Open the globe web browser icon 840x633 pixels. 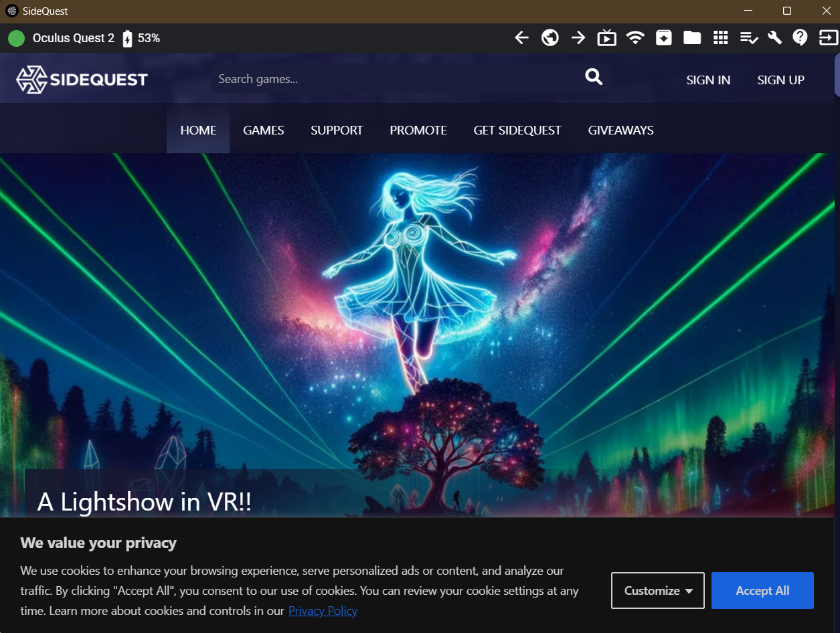(x=550, y=38)
